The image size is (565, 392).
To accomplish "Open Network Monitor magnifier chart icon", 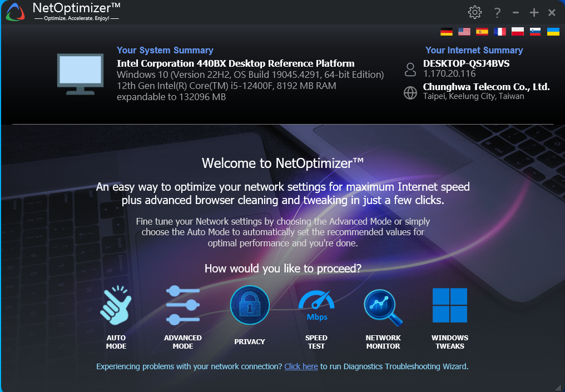I will click(383, 307).
